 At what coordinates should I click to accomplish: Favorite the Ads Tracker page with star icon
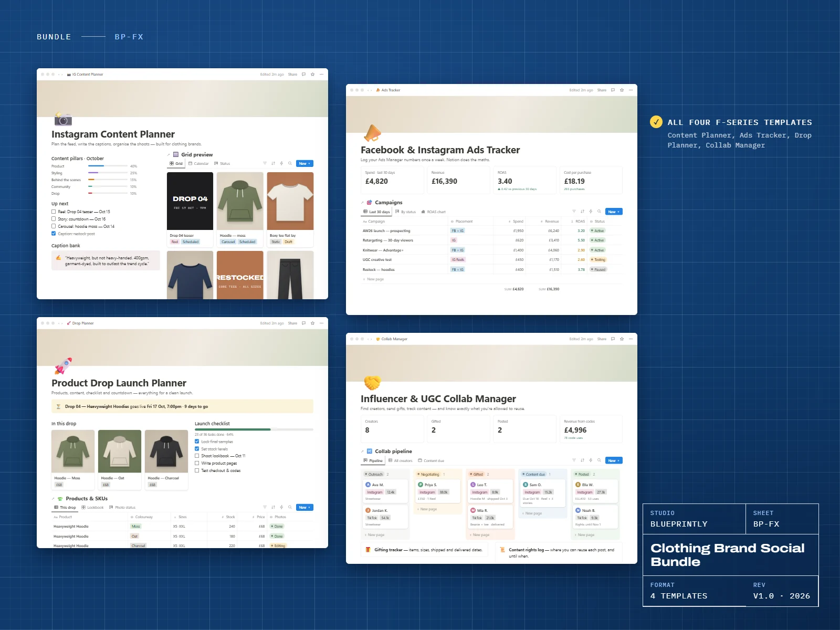tap(622, 90)
